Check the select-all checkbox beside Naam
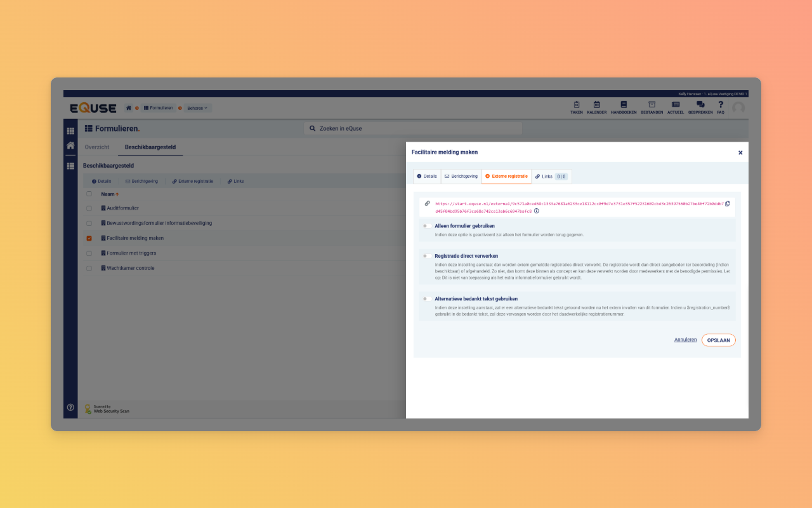The width and height of the screenshot is (812, 508). tap(89, 194)
